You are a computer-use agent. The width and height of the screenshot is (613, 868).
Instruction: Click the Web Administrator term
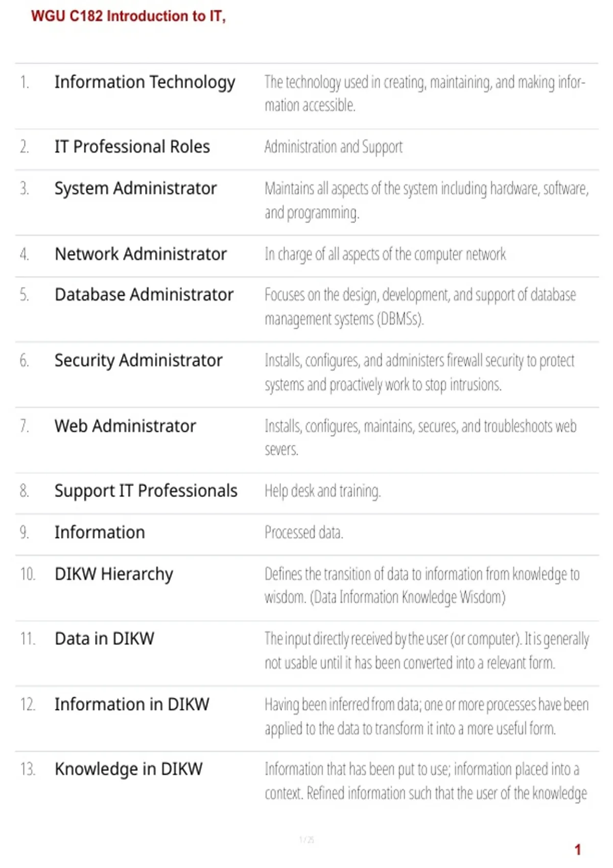(x=125, y=426)
